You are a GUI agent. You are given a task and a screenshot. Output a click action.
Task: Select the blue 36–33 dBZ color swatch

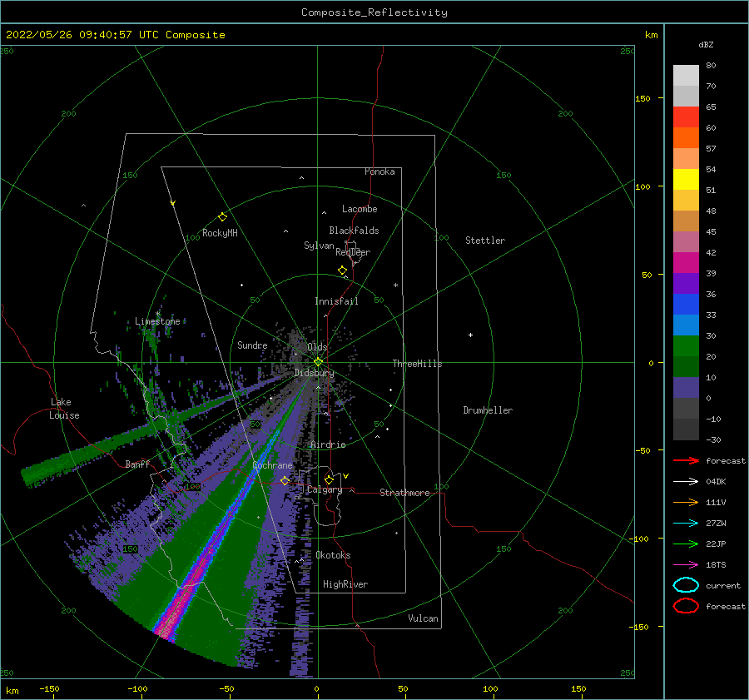(686, 305)
